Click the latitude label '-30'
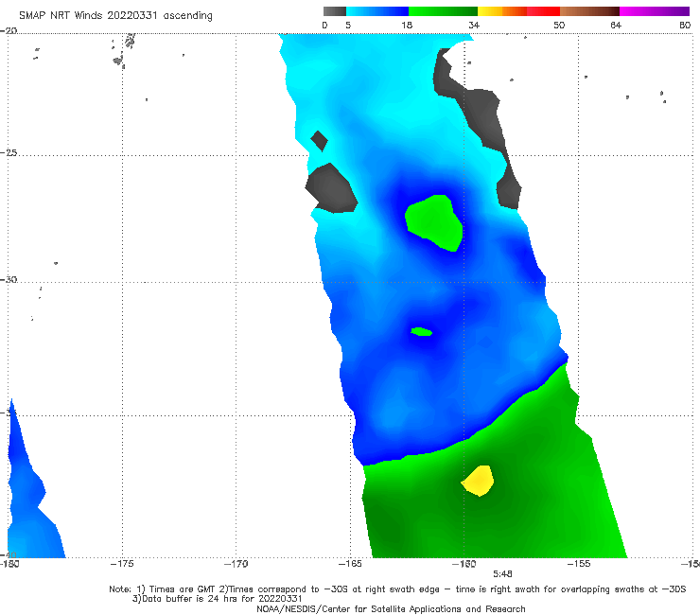700x615 pixels. point(9,279)
